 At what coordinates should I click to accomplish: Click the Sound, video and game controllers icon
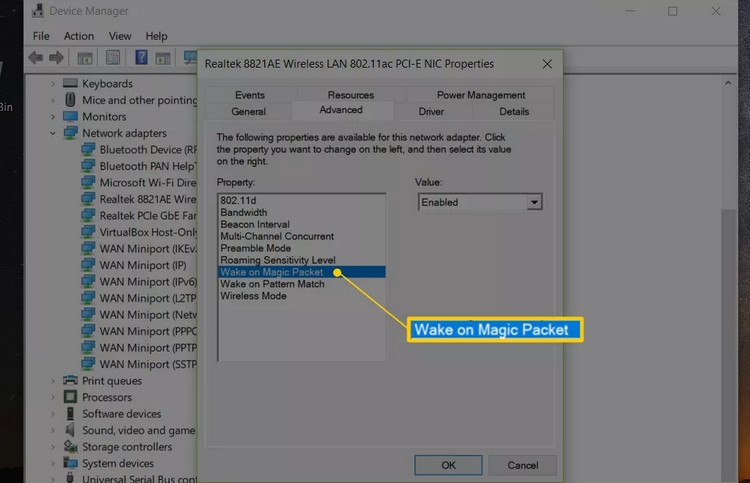click(70, 430)
